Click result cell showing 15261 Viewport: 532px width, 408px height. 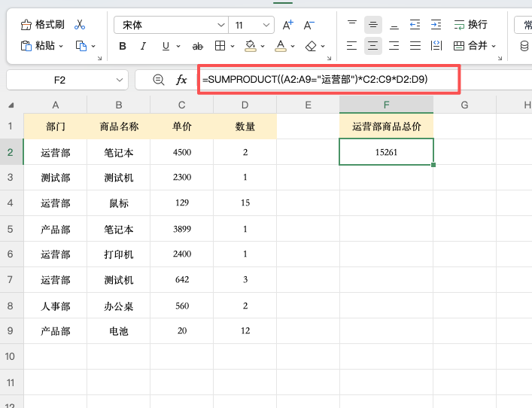(387, 152)
